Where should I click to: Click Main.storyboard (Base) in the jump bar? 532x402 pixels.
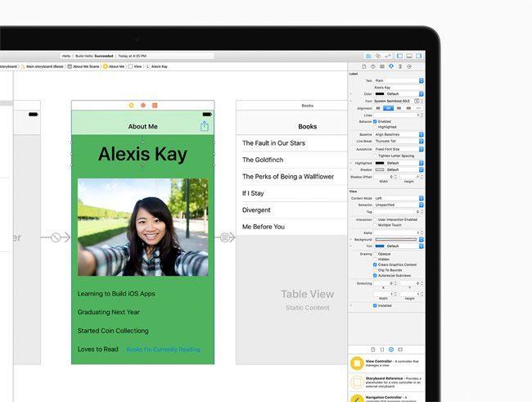[x=43, y=66]
